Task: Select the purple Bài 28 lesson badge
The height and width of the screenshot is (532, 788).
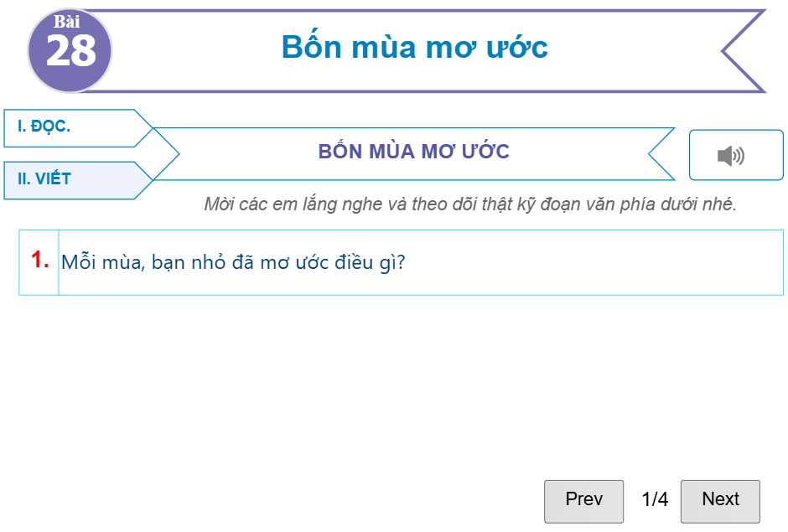Action: click(70, 49)
